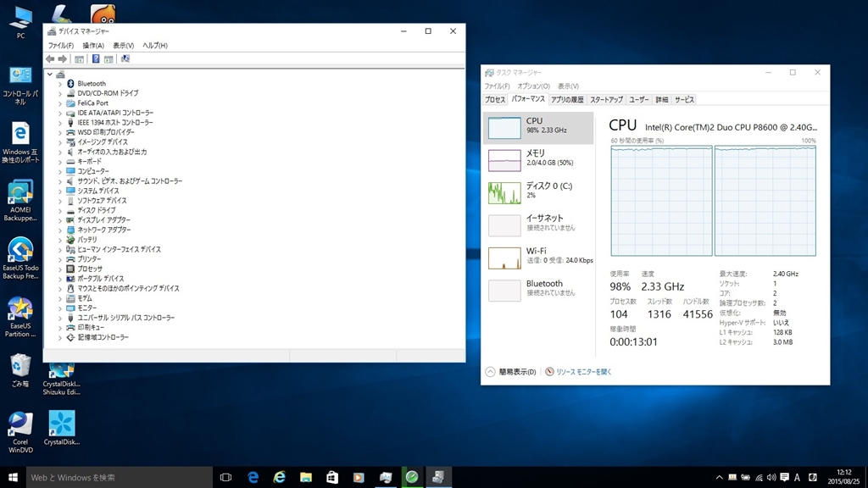
Task: Select the メモリ performance graph in sidebar
Action: point(538,159)
